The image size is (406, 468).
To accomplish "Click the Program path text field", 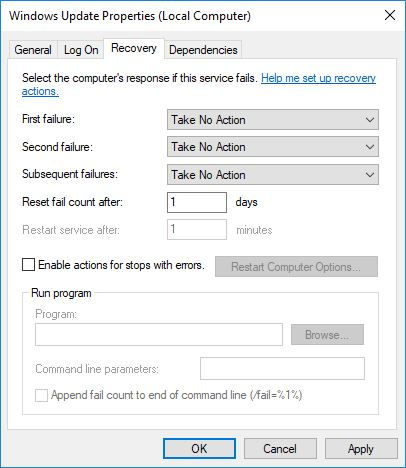I will tap(159, 334).
